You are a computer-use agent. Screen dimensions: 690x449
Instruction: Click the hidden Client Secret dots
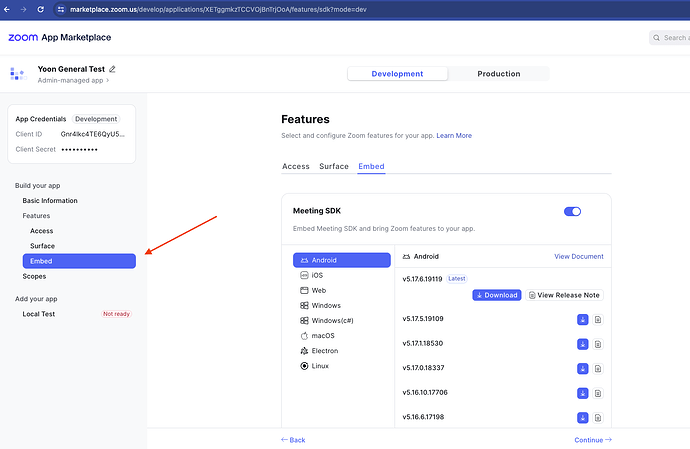[x=80, y=150]
